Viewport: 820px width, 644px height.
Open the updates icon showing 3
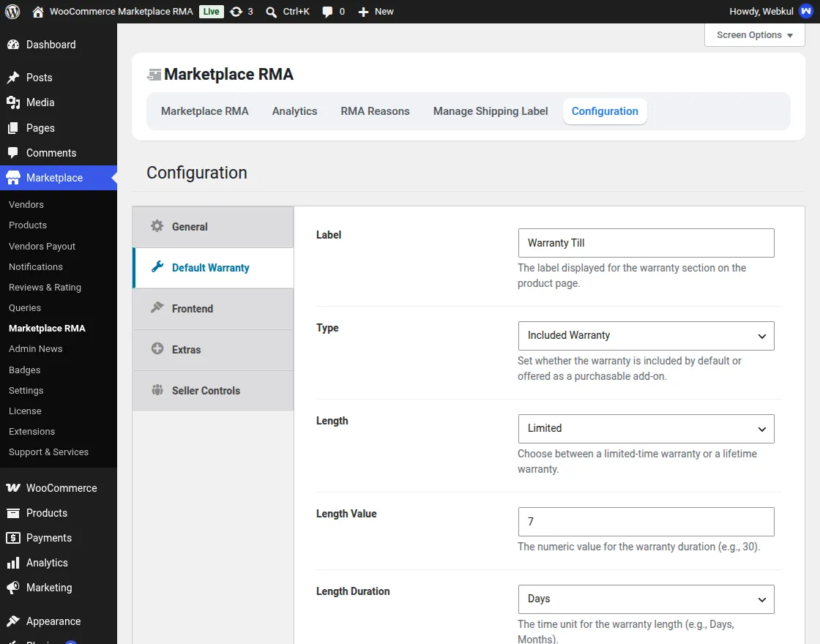click(236, 12)
